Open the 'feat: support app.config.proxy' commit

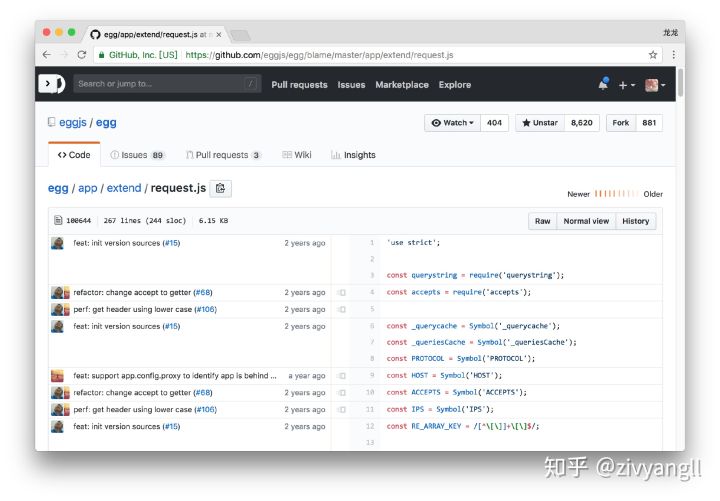point(174,376)
